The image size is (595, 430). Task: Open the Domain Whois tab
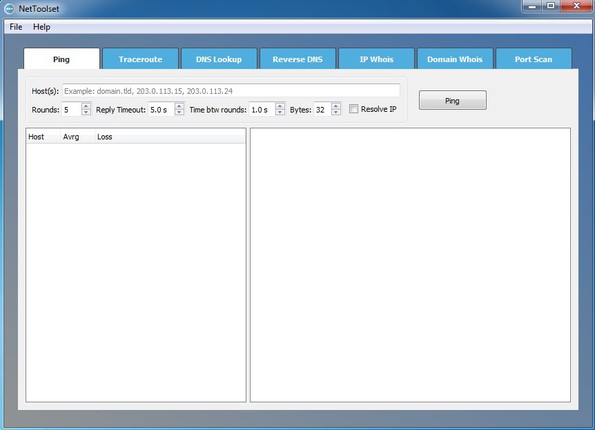[x=455, y=59]
